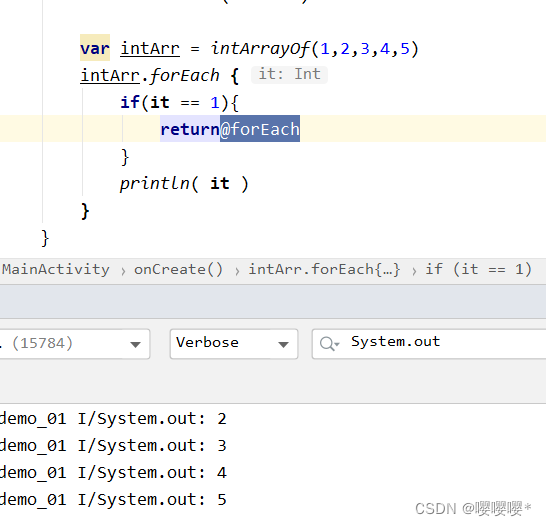Click the var keyword highlighted in yellow
Viewport: 546px width, 526px height.
pyautogui.click(x=95, y=48)
